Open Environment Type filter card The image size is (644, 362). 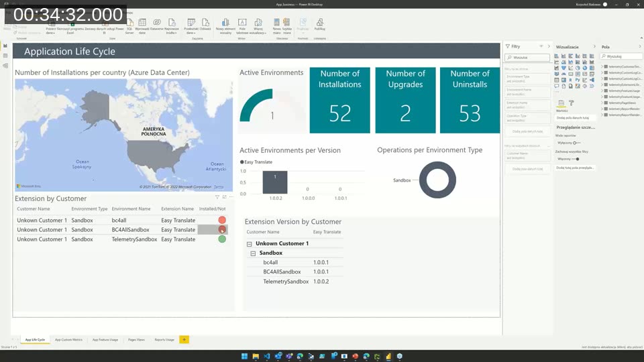tap(527, 78)
